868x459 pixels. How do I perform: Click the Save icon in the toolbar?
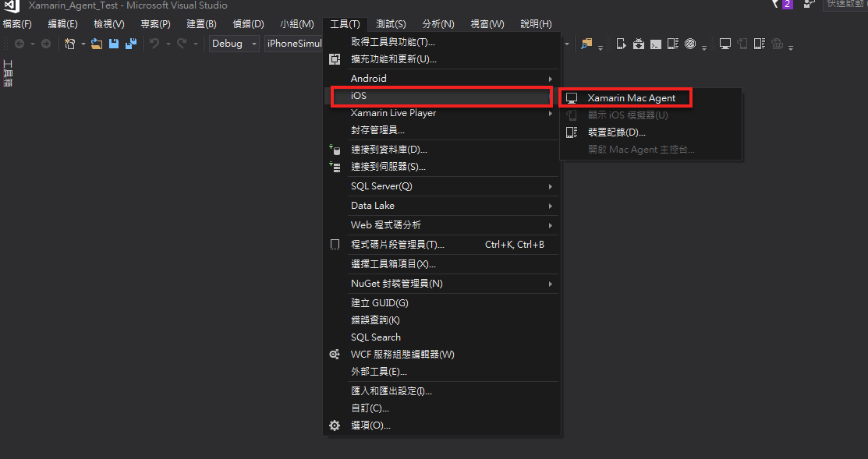pos(114,44)
